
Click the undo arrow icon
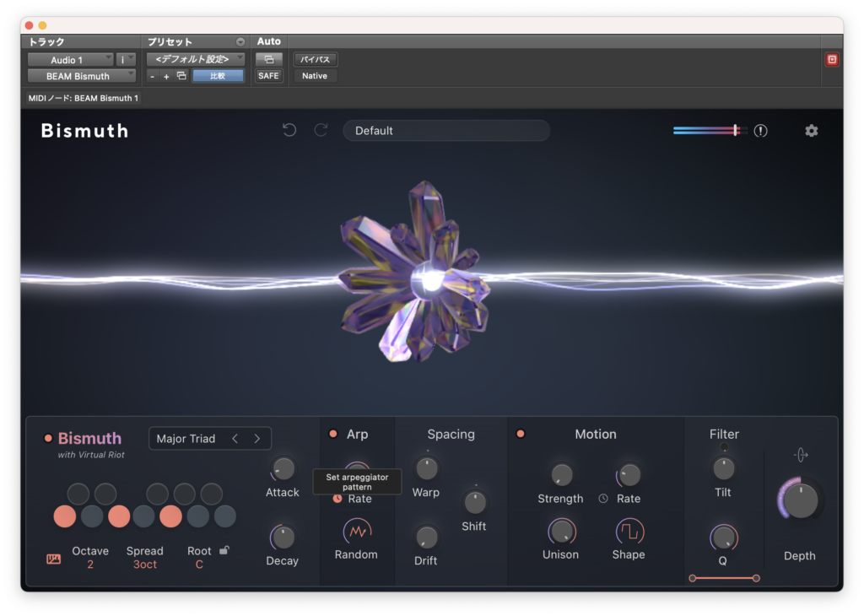289,130
